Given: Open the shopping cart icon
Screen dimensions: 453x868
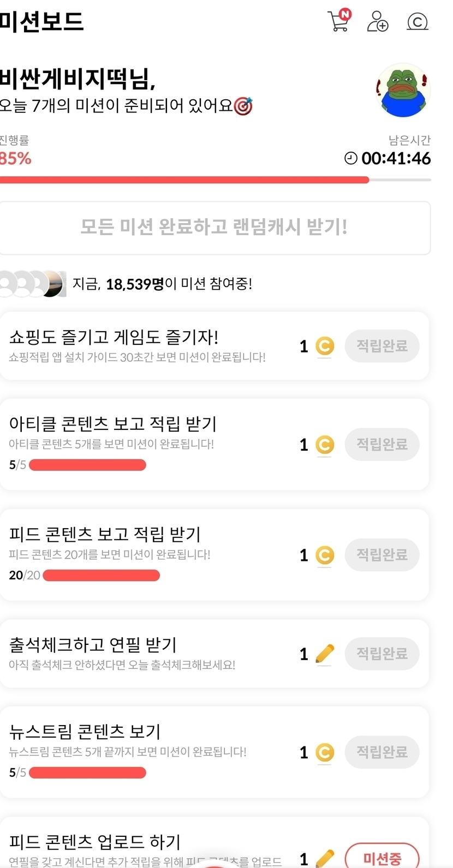Looking at the screenshot, I should 339,21.
